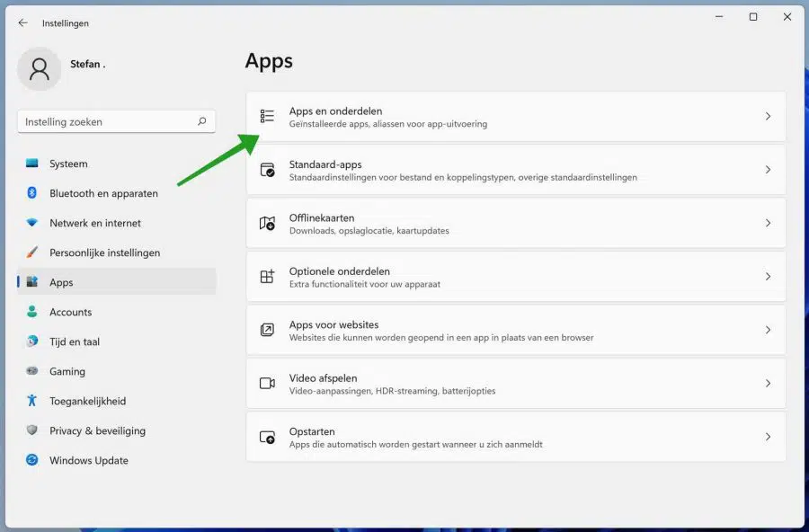Expand Apps en onderdelen chevron

click(768, 116)
